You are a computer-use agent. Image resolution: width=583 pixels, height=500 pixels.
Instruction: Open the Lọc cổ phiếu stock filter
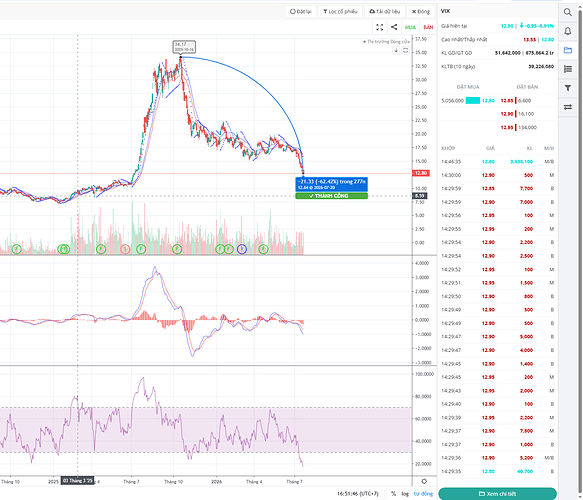tap(340, 12)
